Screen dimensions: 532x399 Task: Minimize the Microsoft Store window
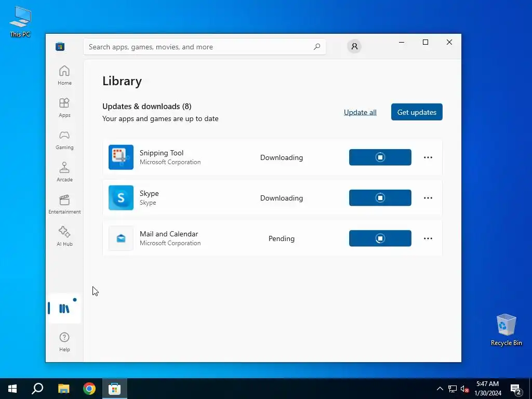click(x=402, y=42)
